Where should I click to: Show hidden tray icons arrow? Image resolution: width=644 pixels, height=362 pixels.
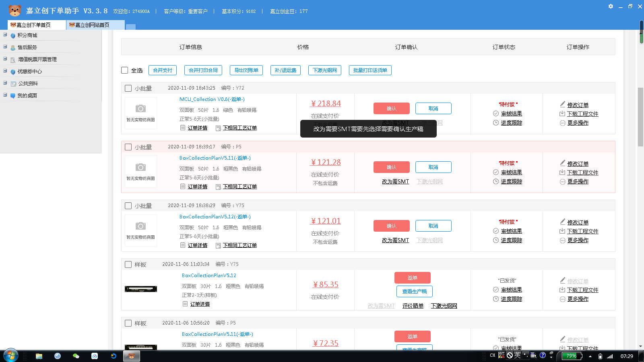pyautogui.click(x=590, y=356)
